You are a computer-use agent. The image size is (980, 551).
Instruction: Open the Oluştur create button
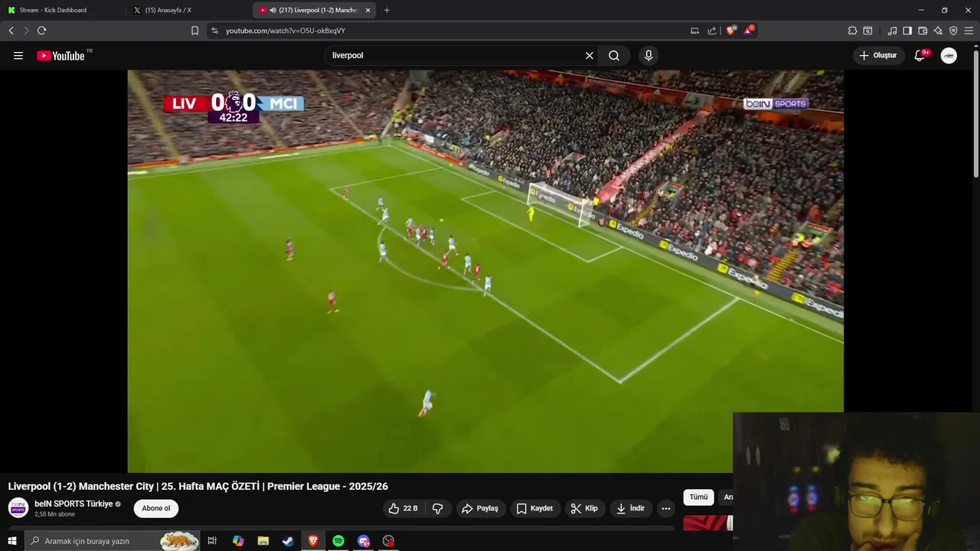point(878,55)
